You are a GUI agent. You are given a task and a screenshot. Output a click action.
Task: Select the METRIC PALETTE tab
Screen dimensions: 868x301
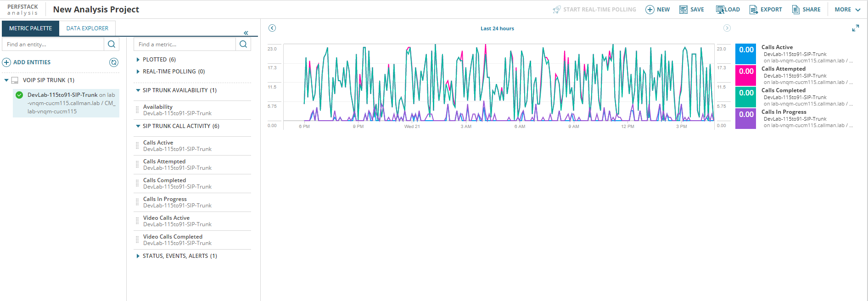pos(31,28)
